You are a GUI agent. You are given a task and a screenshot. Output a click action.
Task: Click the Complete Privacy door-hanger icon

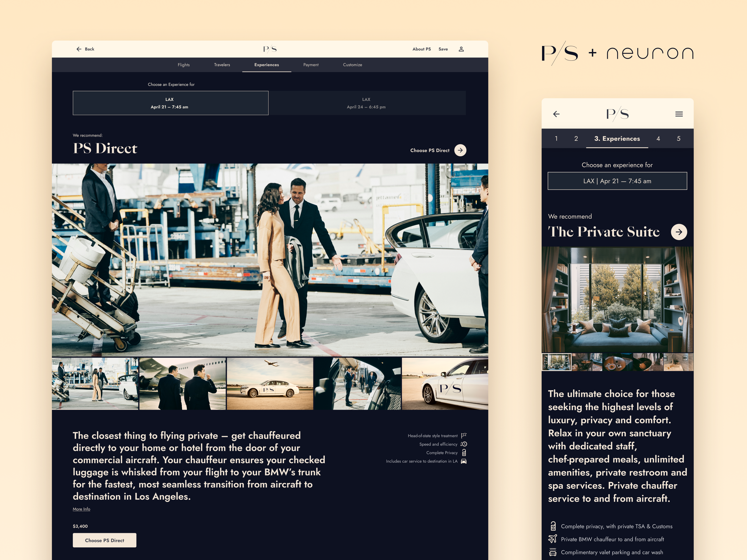click(464, 453)
